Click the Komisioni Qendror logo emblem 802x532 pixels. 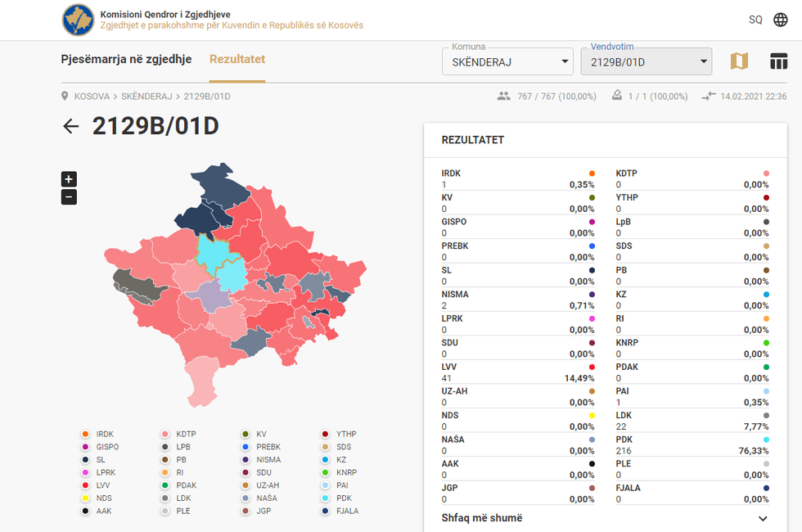pyautogui.click(x=78, y=20)
